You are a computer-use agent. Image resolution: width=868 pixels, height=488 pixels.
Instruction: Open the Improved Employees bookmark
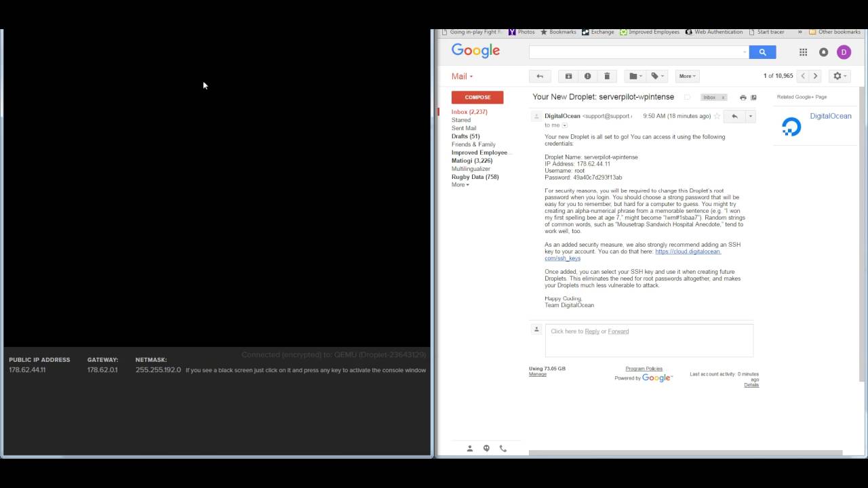[649, 32]
